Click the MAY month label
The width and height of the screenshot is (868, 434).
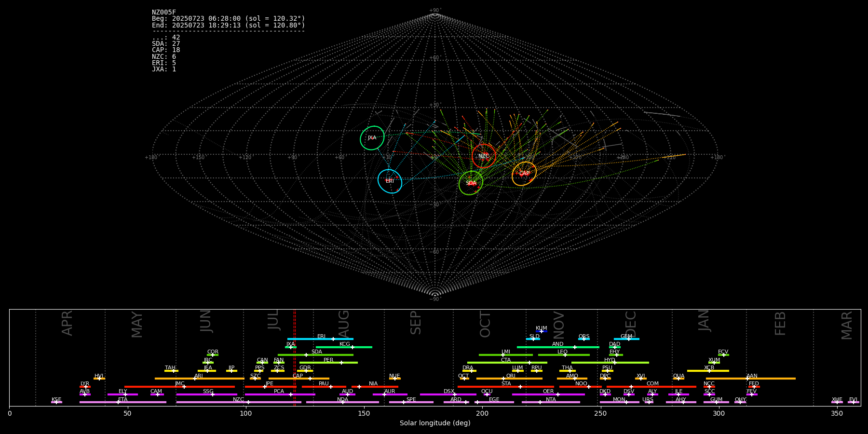[x=137, y=324]
